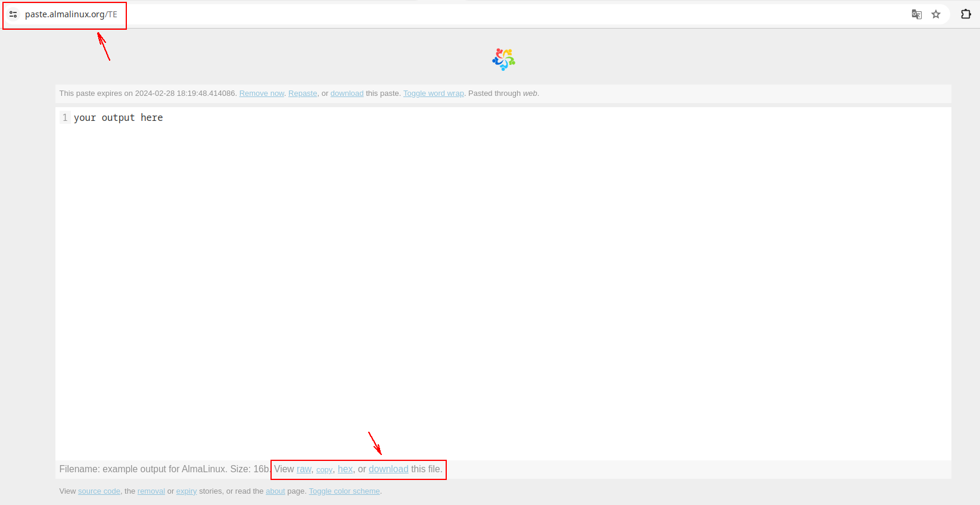Click the paste.almalinux.org URL field
This screenshot has height=505, width=980.
71,14
